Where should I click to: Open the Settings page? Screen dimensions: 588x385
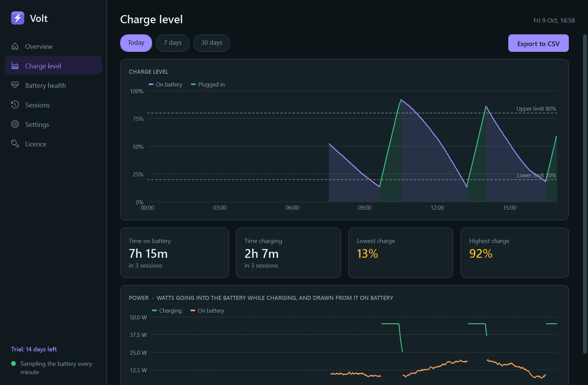53,125
